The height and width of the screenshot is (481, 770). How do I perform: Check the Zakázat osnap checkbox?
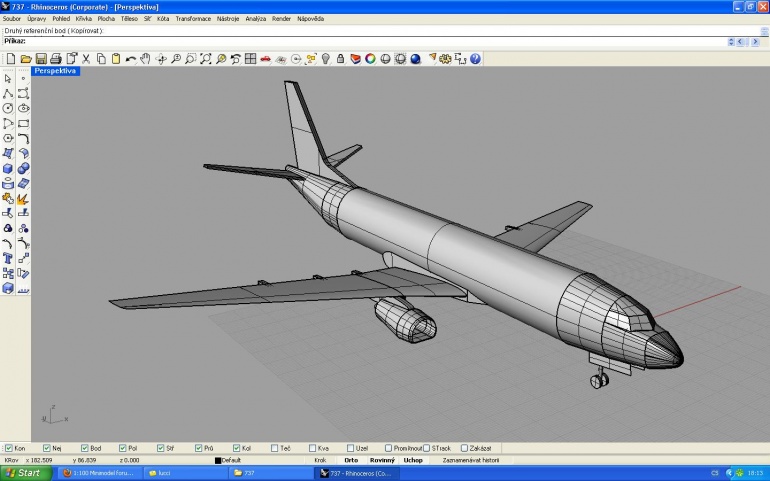pos(464,448)
